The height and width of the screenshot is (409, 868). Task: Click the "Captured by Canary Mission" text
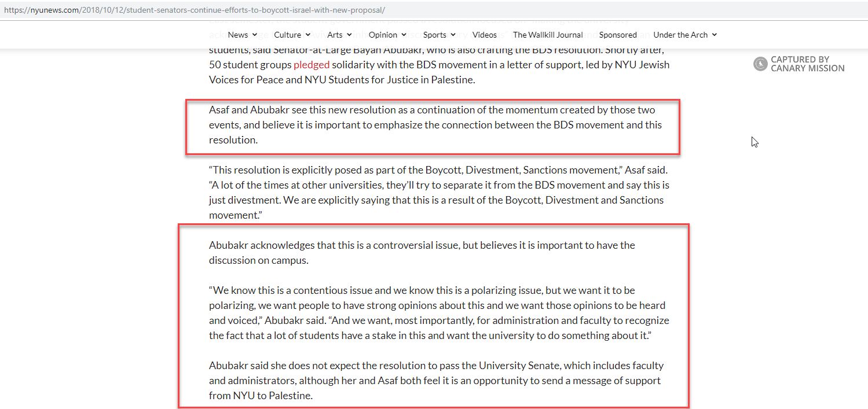807,64
